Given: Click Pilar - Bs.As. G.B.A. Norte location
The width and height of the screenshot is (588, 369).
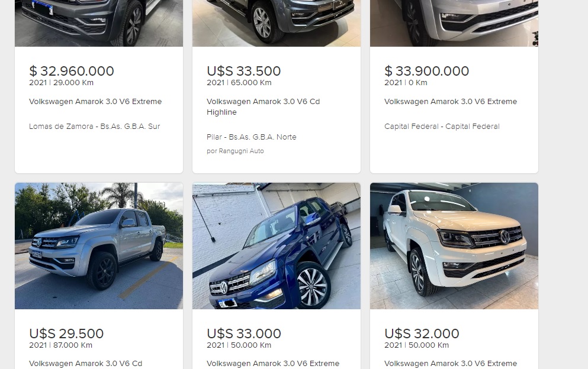Looking at the screenshot, I should (x=251, y=137).
